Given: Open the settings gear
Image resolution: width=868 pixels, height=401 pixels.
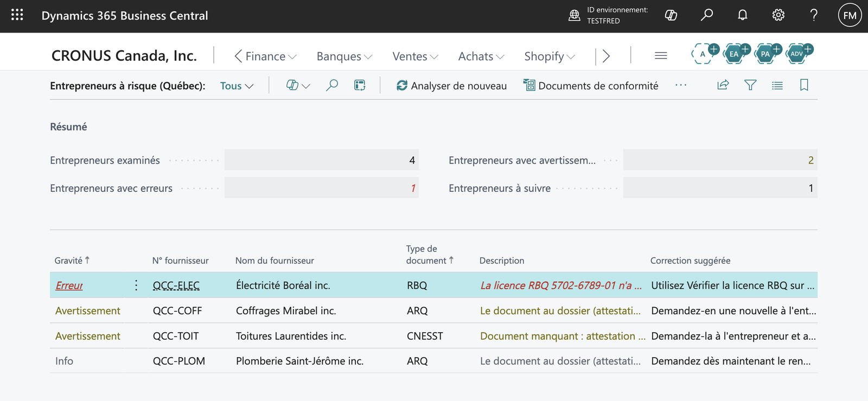Looking at the screenshot, I should [x=778, y=15].
